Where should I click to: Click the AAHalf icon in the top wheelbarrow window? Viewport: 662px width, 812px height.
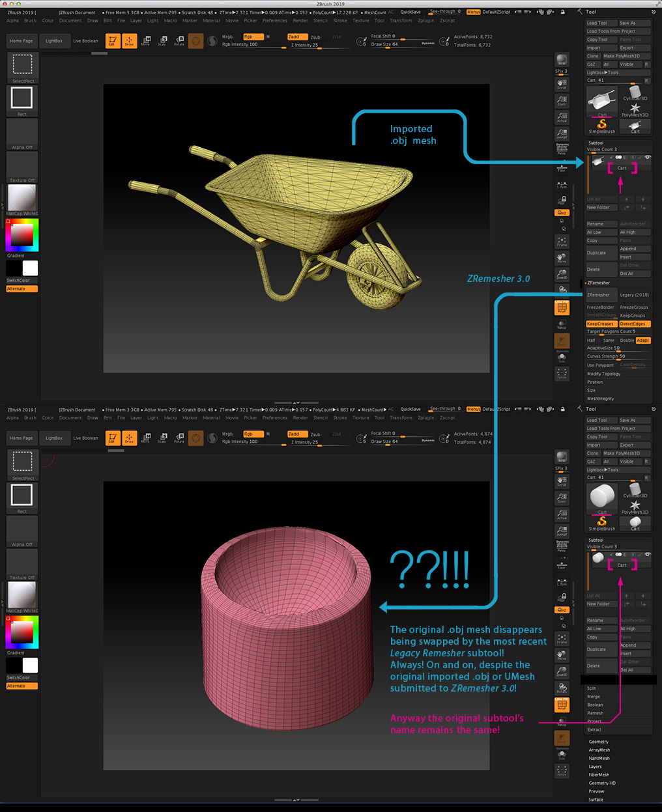point(562,133)
